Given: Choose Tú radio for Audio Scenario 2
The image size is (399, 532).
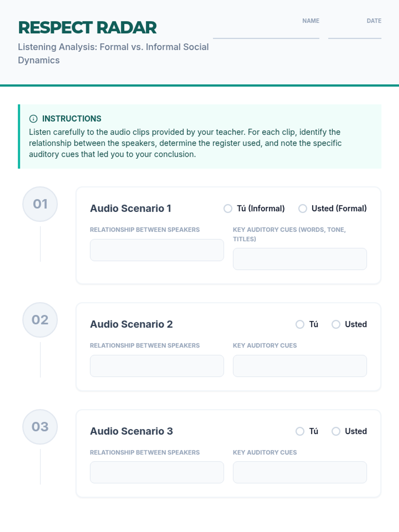Looking at the screenshot, I should [x=300, y=324].
